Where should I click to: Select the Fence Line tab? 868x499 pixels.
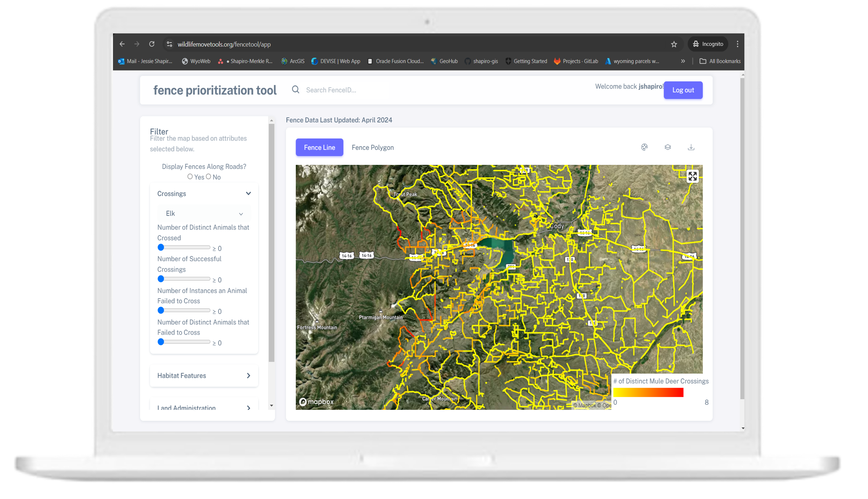[x=319, y=148]
